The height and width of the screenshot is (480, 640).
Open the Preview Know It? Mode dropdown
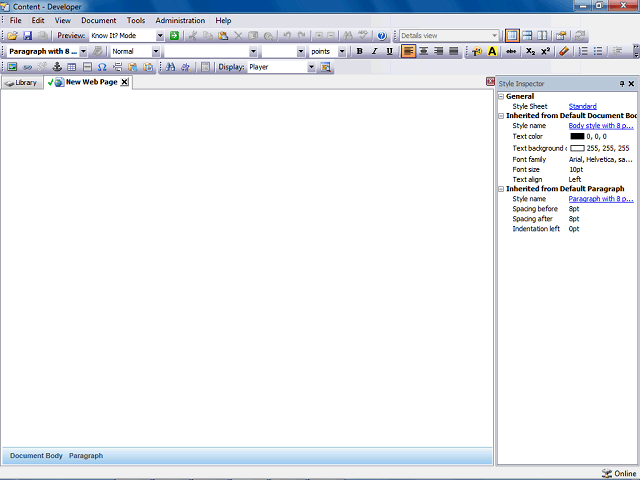(x=160, y=36)
